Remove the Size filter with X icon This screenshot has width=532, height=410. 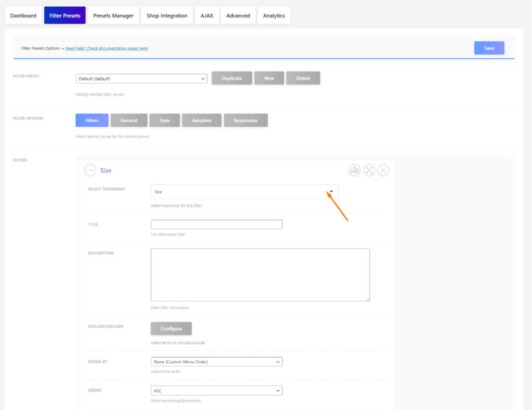click(x=383, y=170)
